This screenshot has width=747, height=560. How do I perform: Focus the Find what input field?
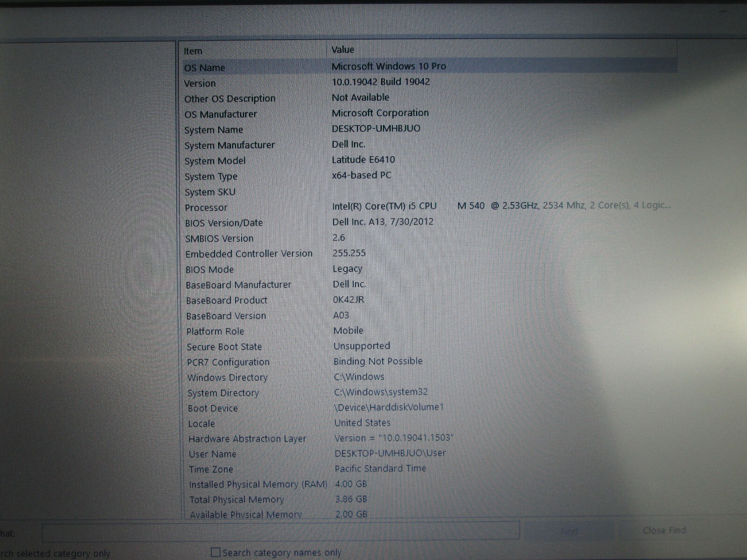coord(281,531)
